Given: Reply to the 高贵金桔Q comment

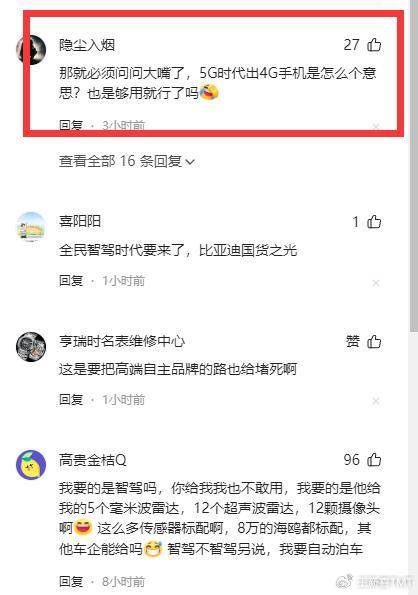Looking at the screenshot, I should coord(71,581).
